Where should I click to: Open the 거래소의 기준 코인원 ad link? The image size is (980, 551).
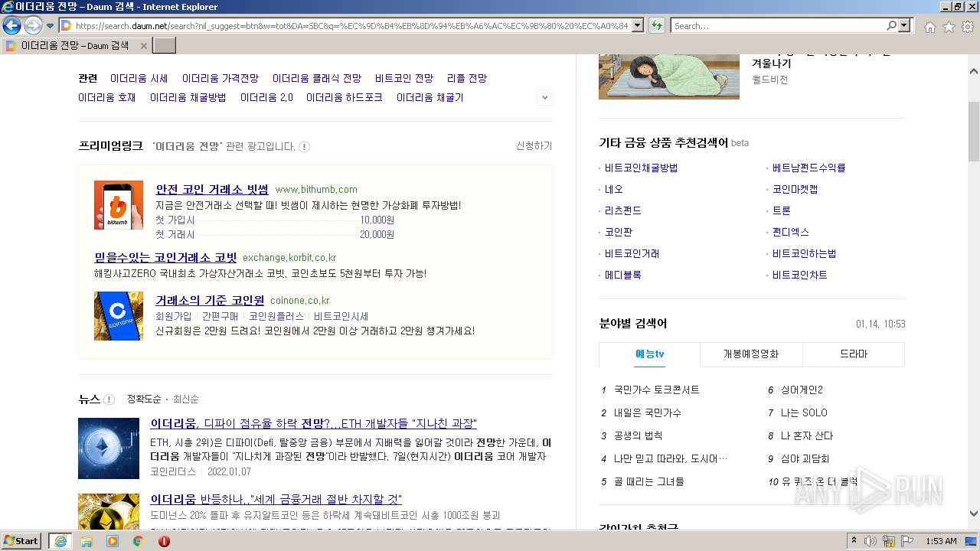(x=210, y=300)
